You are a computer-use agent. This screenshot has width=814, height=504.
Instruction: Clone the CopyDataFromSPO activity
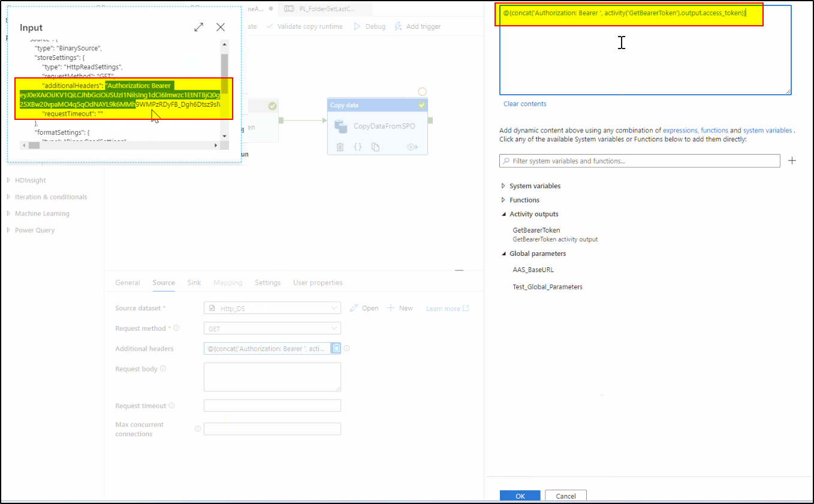374,146
